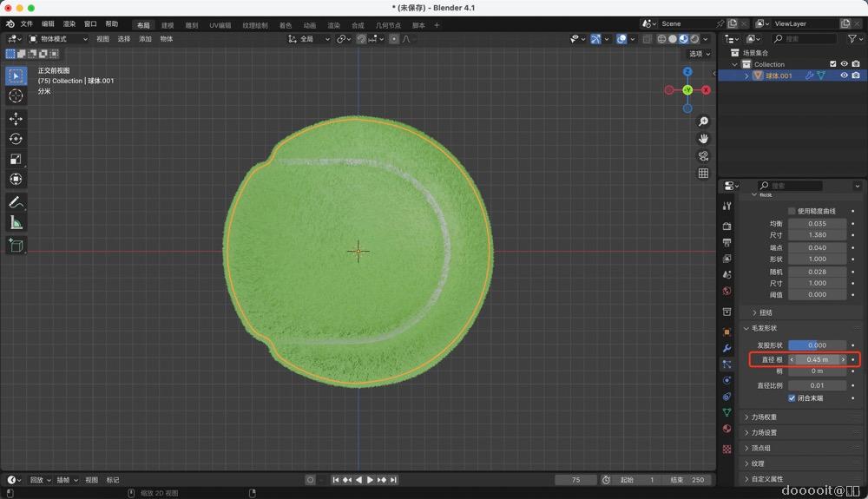Viewport: 868px width, 499px height.
Task: Select the Move tool in the left toolbar
Action: point(16,118)
